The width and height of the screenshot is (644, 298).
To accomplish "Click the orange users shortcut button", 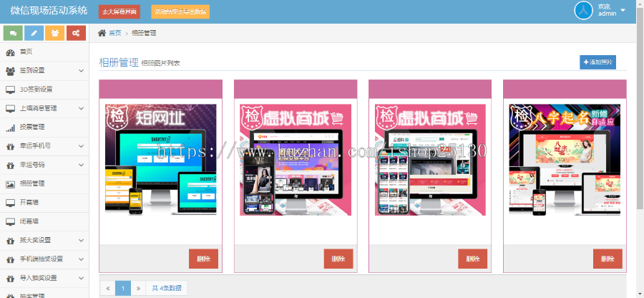I will point(55,33).
